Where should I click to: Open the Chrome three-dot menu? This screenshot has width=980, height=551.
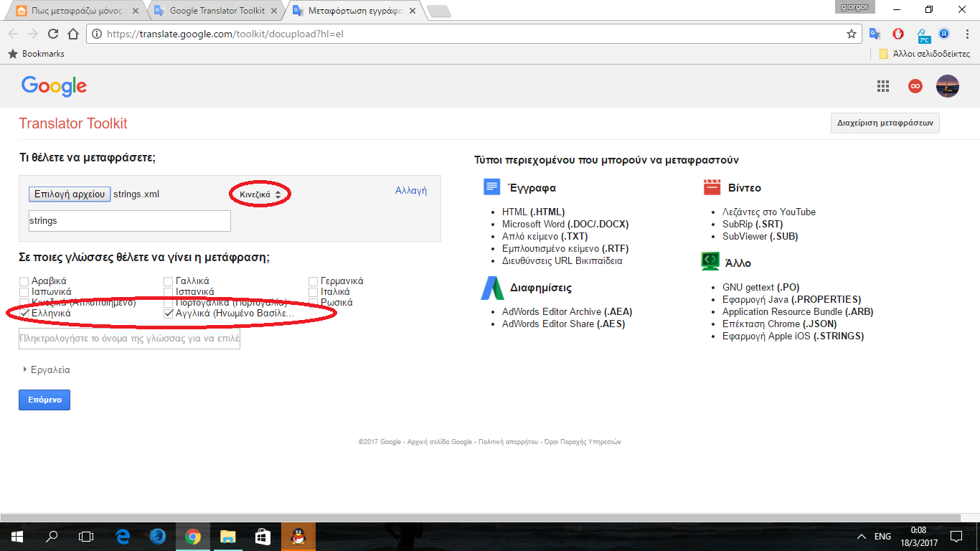[x=966, y=34]
